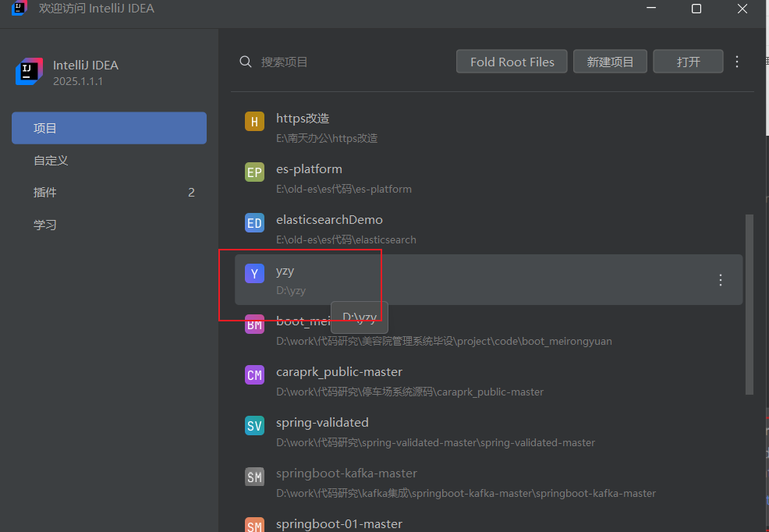Click the spring-validated SV project icon
The width and height of the screenshot is (769, 532).
tap(254, 426)
